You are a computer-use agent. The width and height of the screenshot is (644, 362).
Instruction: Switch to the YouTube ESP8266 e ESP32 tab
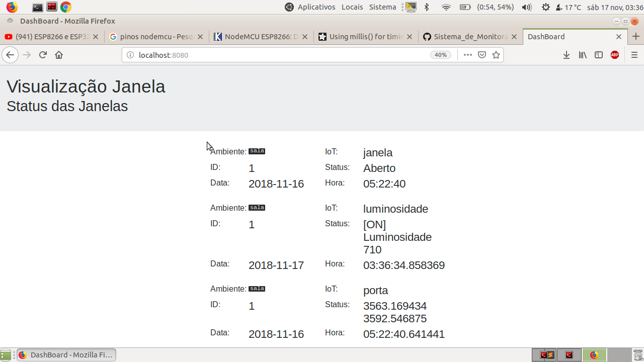(52, 37)
